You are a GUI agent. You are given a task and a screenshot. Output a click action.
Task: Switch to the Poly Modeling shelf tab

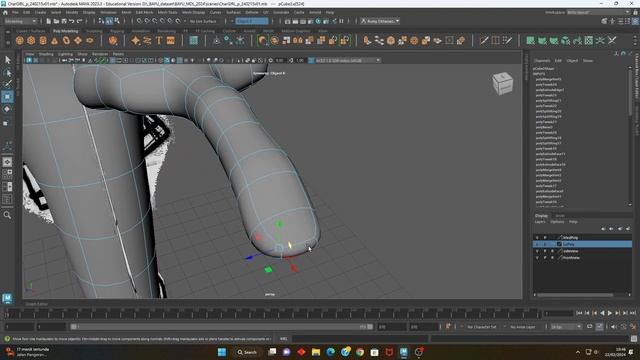pos(65,31)
